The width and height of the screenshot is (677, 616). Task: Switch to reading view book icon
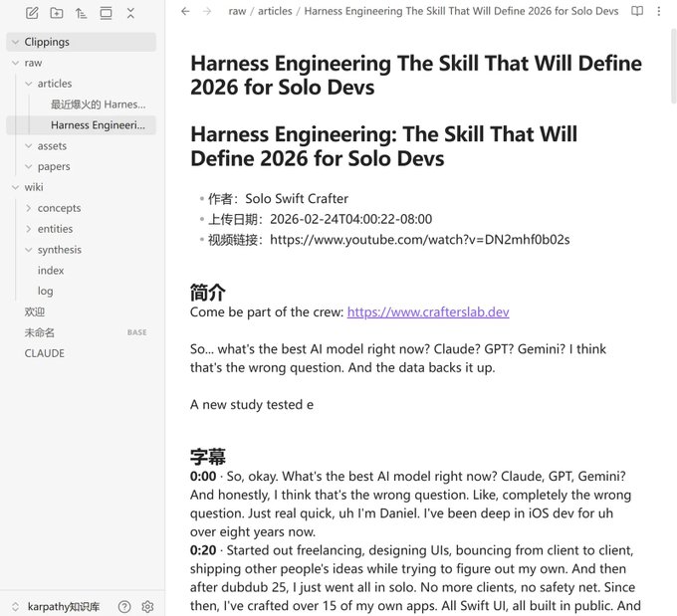pyautogui.click(x=637, y=11)
